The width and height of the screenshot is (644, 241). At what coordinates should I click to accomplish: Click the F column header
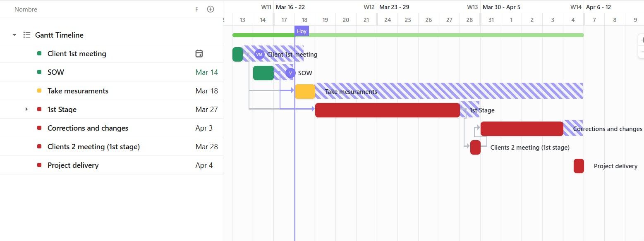tap(197, 9)
